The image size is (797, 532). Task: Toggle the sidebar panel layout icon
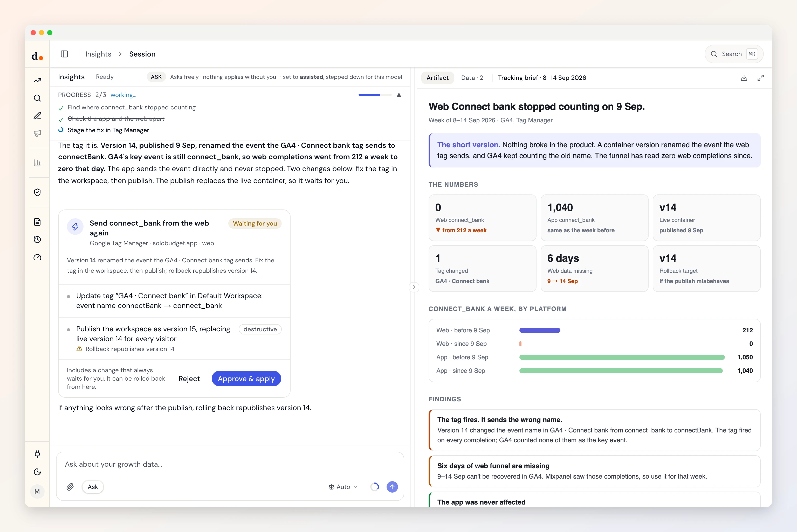click(x=65, y=54)
